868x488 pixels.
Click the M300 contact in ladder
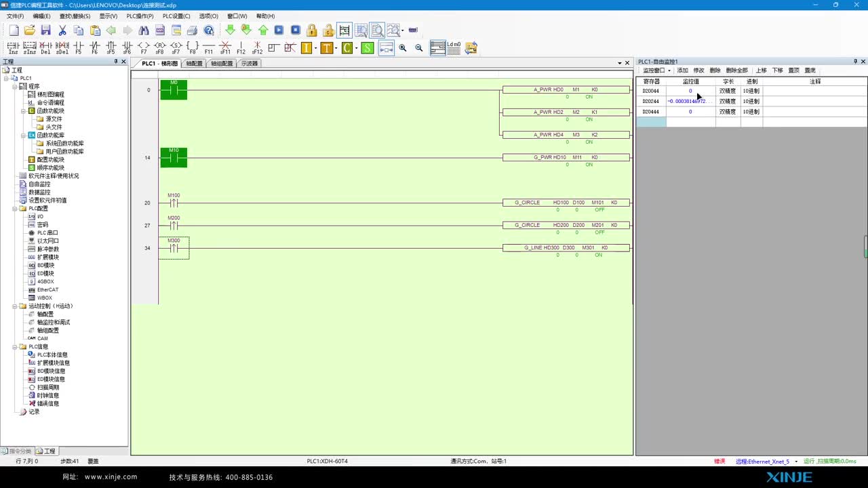point(174,247)
